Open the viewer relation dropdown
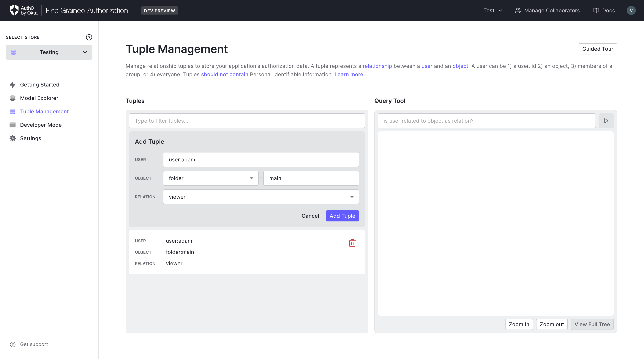Viewport: 644px width, 359px height. tap(261, 197)
